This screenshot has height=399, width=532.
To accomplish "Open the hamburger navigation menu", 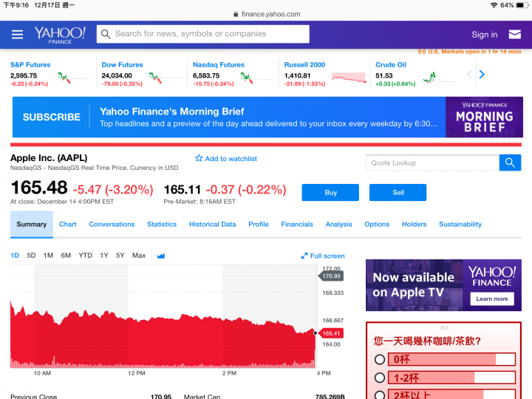I will 17,34.
